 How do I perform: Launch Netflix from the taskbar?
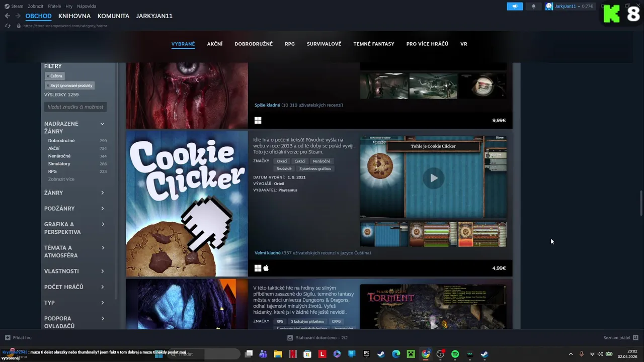coord(292,354)
